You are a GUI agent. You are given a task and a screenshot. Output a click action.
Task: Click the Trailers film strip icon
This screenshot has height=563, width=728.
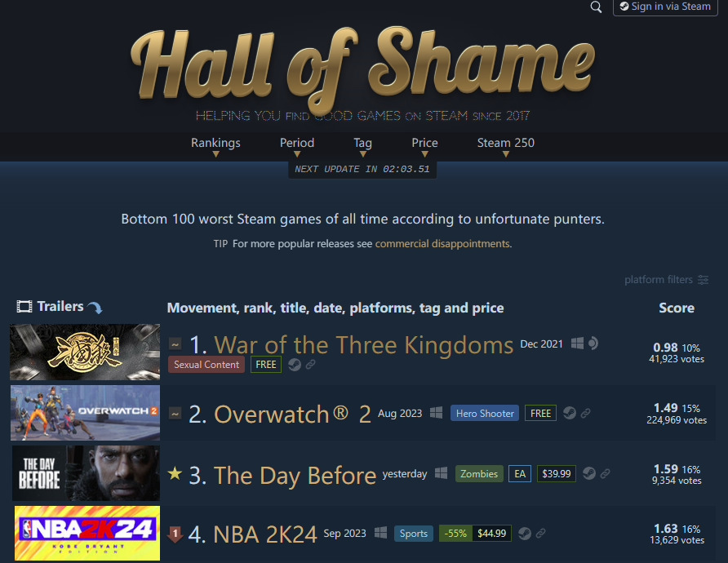click(x=24, y=306)
